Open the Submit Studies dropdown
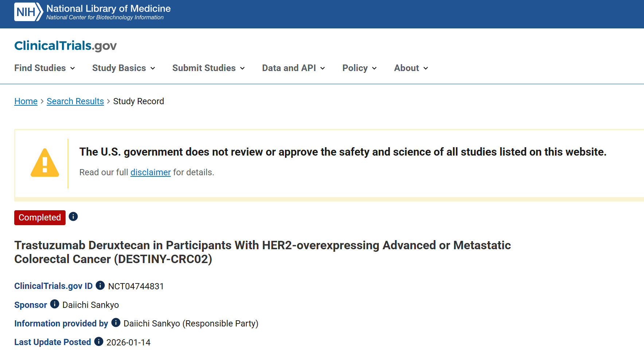 tap(208, 68)
